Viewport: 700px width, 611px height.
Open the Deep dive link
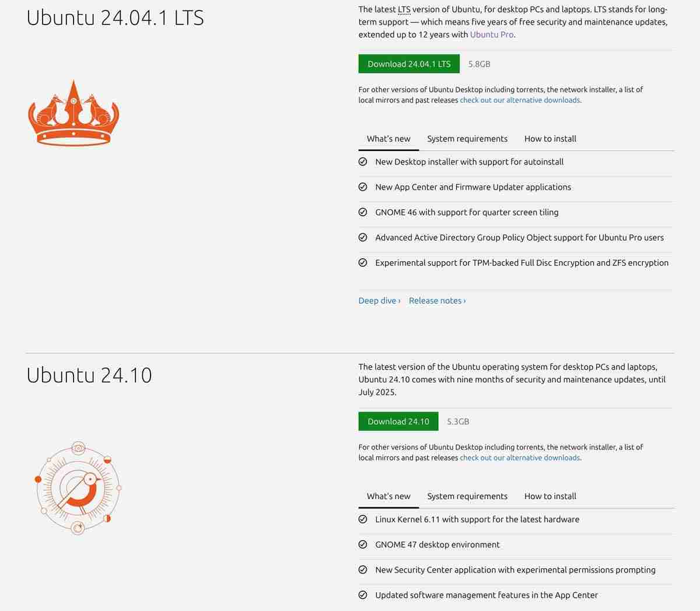click(x=377, y=300)
